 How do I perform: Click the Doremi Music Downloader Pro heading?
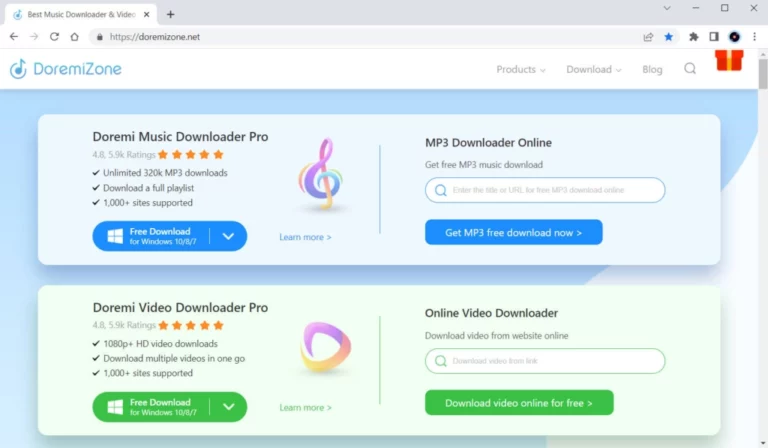click(180, 137)
